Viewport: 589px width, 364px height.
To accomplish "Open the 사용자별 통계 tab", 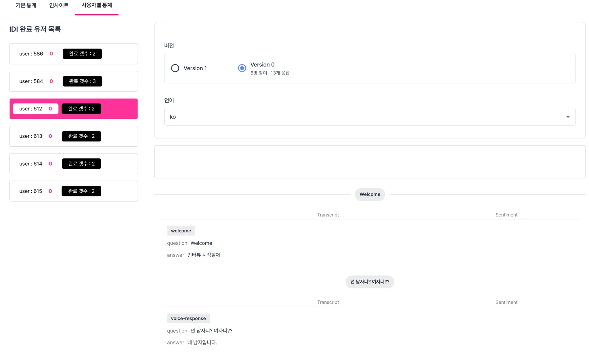I will (x=97, y=5).
